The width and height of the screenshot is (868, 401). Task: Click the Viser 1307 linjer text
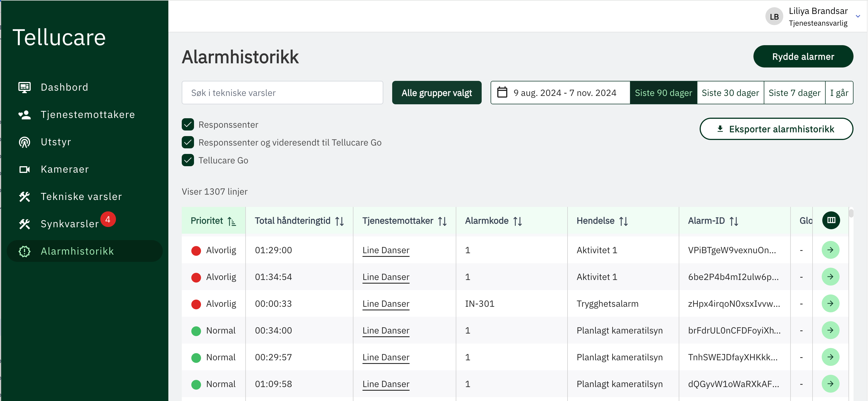click(214, 191)
